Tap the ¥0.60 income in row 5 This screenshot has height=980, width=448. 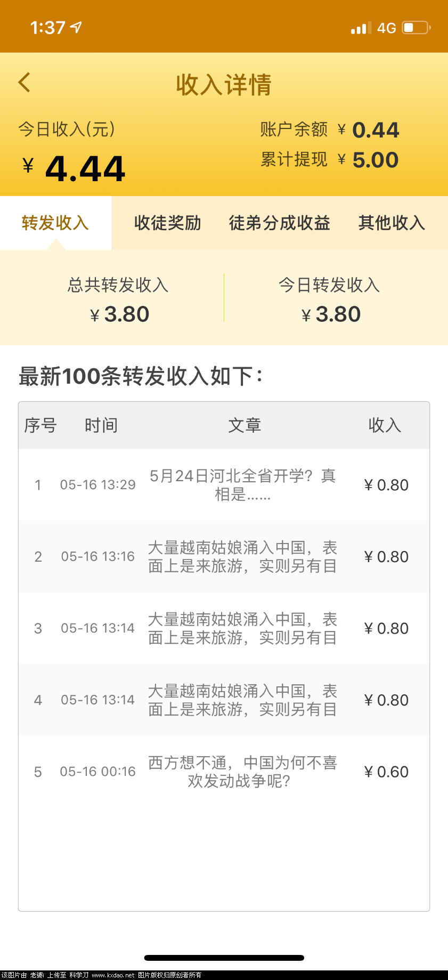(386, 772)
